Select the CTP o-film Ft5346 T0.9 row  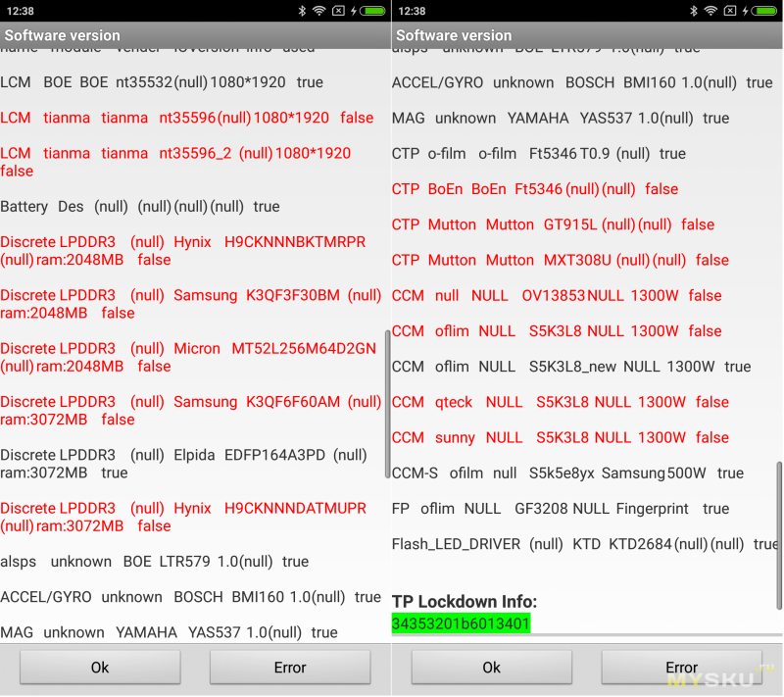(x=539, y=154)
